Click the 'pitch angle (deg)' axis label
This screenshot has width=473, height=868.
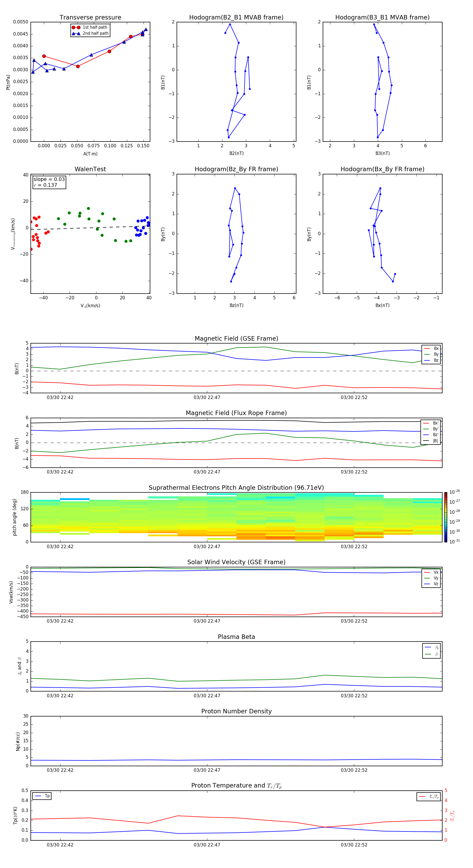pyautogui.click(x=14, y=517)
